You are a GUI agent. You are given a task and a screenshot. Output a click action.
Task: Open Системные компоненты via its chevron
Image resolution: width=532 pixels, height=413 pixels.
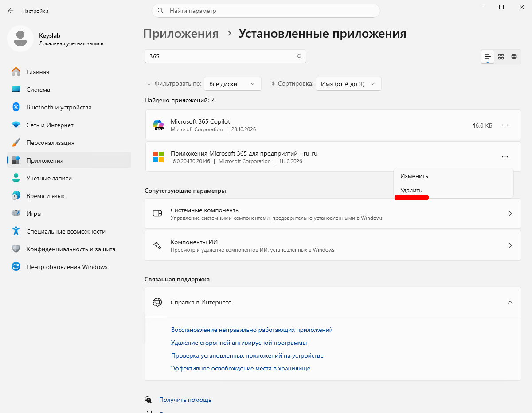pyautogui.click(x=510, y=214)
